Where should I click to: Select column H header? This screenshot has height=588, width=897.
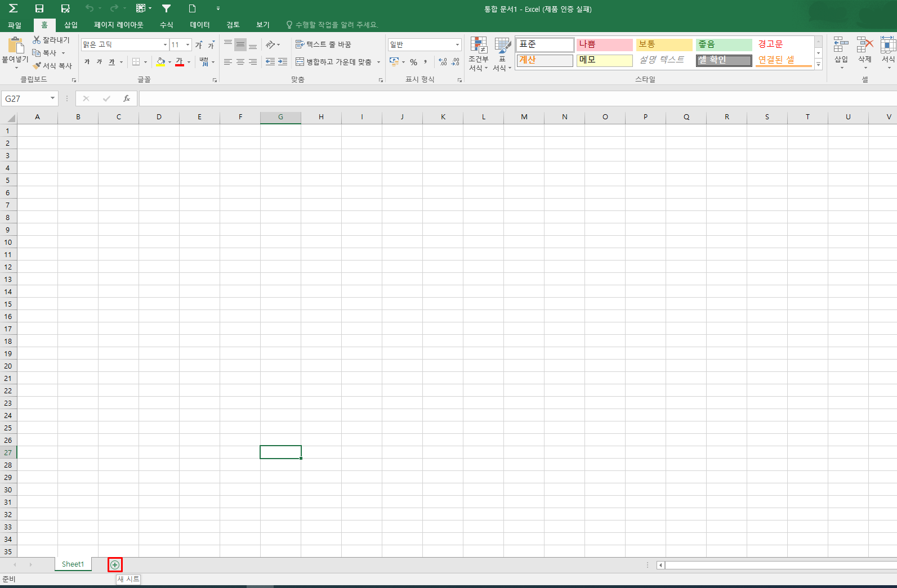click(x=321, y=117)
